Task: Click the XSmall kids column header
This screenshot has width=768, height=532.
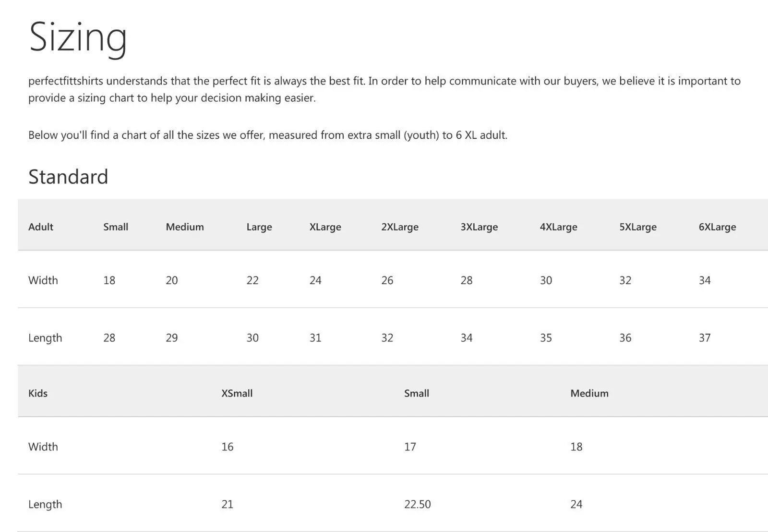Action: tap(237, 393)
